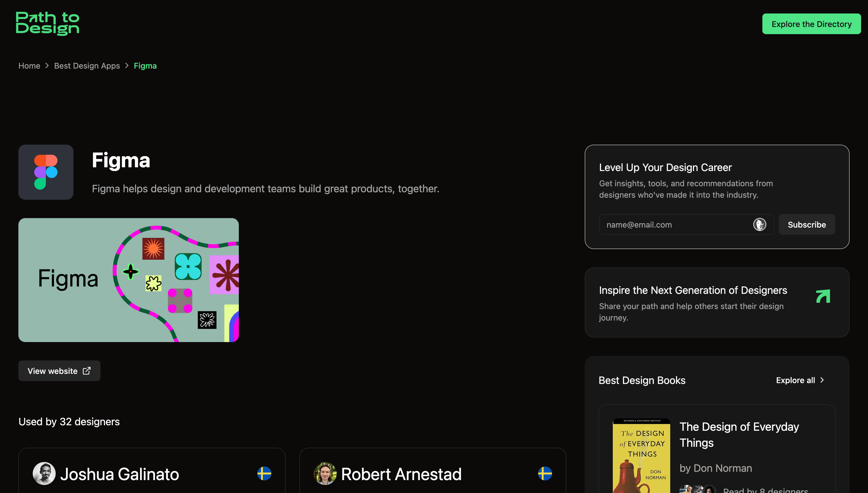Select the Best Design Apps breadcrumb
This screenshot has height=493, width=868.
click(x=87, y=65)
